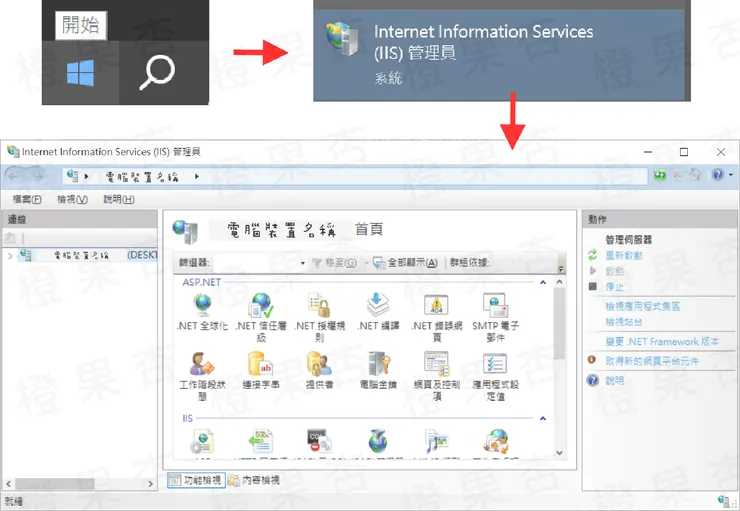Viewport: 740px width, 511px height.
Task: Click the server node icon in 連線 tree
Action: 25,255
